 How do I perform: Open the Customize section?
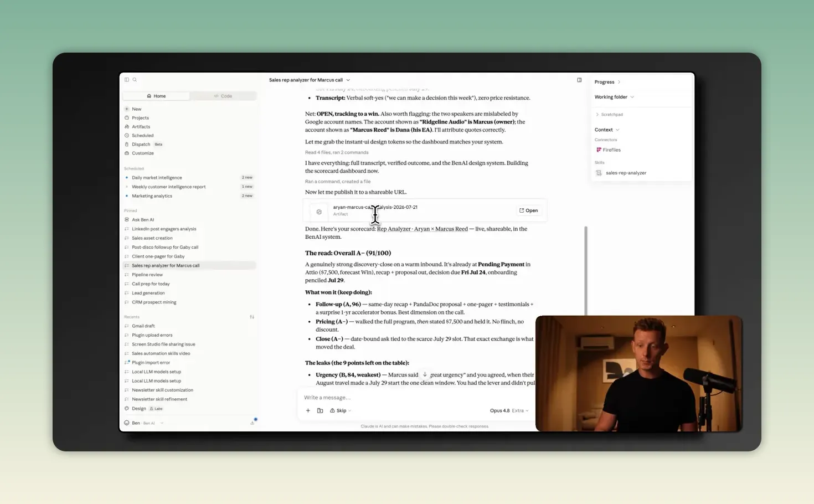pos(143,153)
